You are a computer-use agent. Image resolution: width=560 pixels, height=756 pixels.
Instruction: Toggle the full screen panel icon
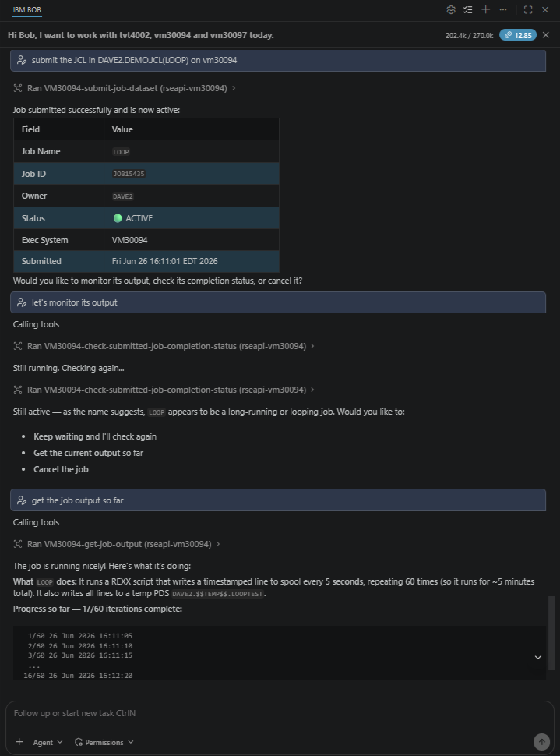point(528,9)
